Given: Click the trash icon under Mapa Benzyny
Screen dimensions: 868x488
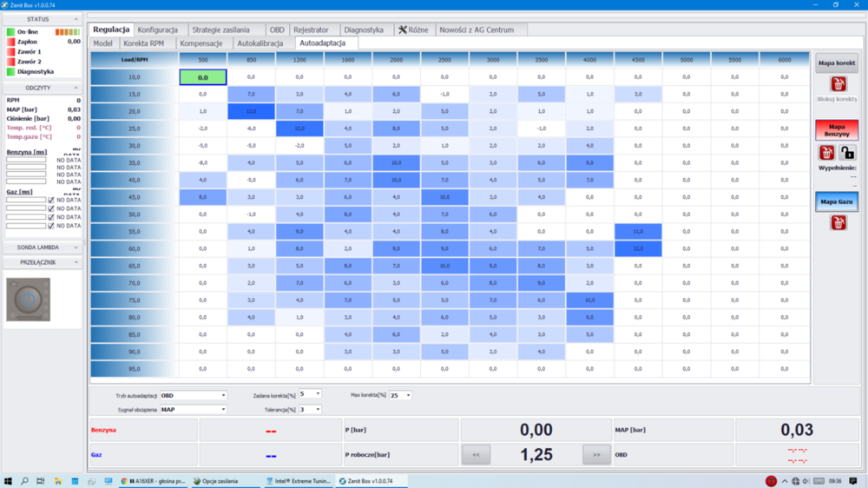Looking at the screenshot, I should coord(827,153).
